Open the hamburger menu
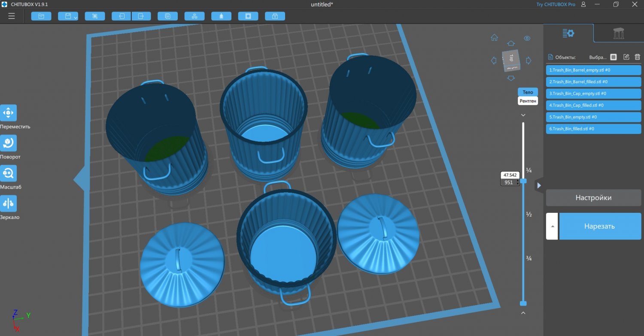This screenshot has width=644, height=336. (x=11, y=16)
